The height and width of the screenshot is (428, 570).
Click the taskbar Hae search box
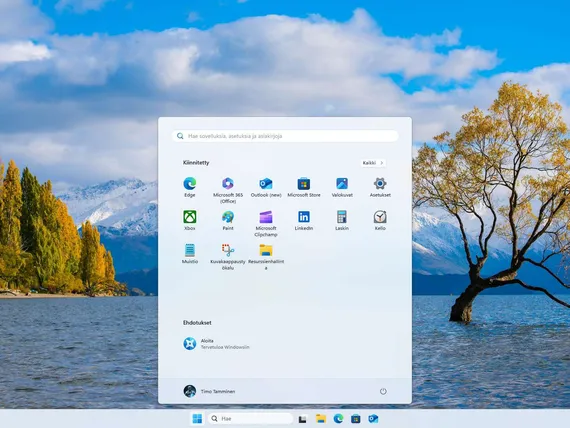click(x=250, y=419)
